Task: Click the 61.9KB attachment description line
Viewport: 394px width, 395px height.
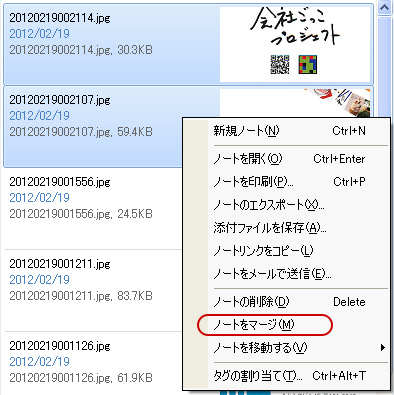Action: (81, 378)
